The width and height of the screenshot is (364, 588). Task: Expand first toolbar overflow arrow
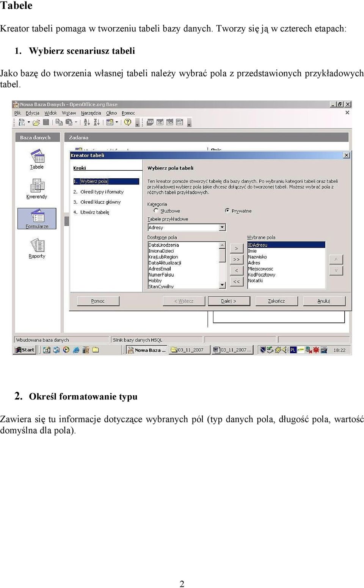[x=137, y=123]
